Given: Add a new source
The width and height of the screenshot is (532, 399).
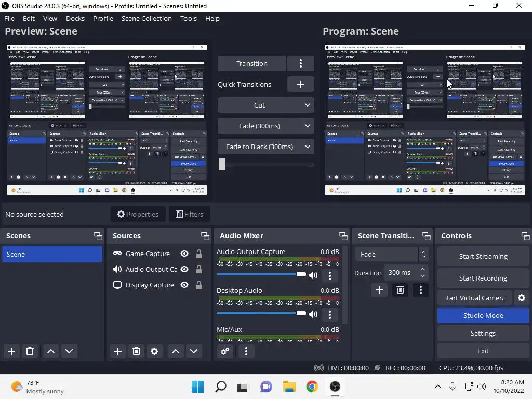Looking at the screenshot, I should click(118, 351).
